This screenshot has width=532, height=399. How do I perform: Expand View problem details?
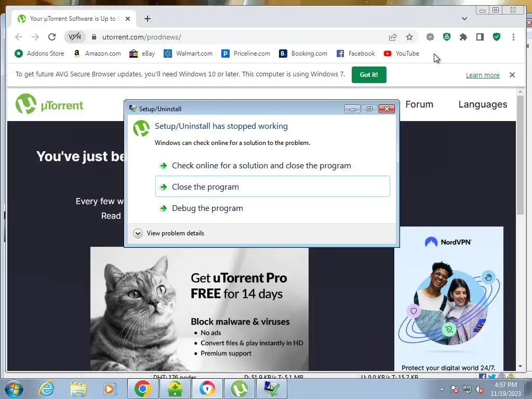169,233
